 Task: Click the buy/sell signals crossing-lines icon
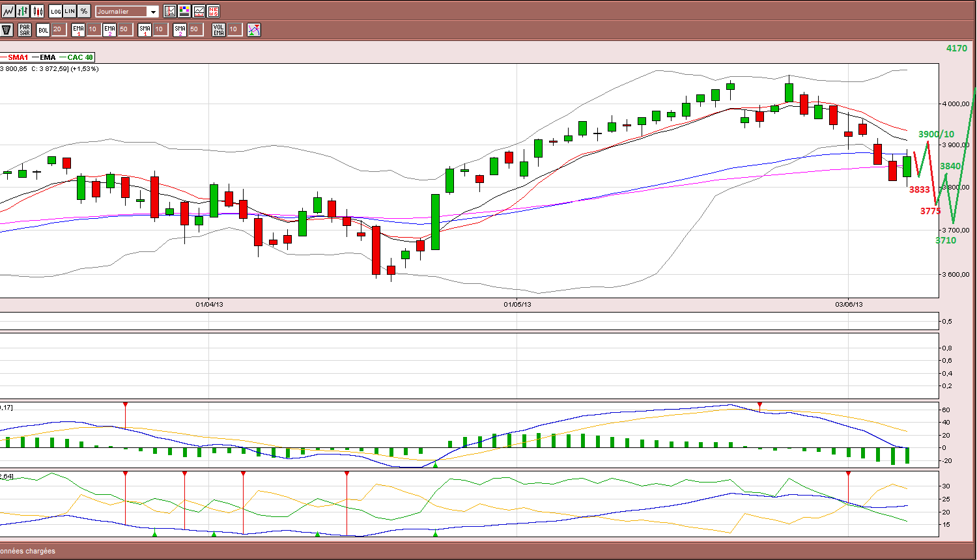pos(254,29)
